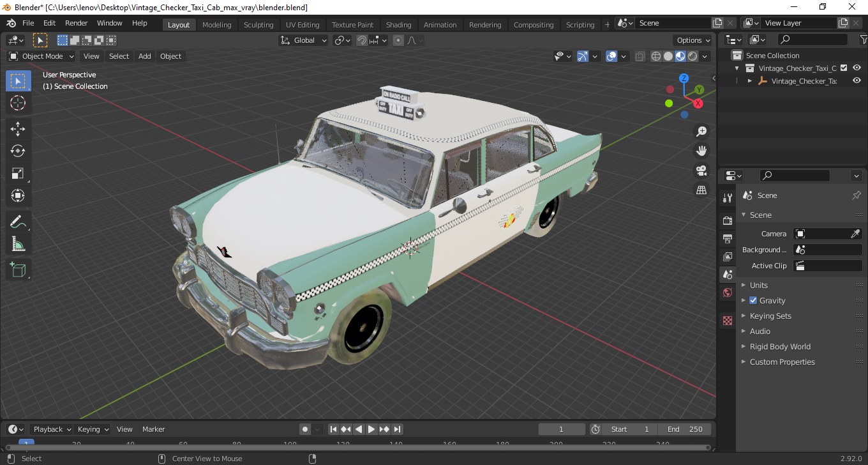Open the viewport shading options dropdown arrow

pyautogui.click(x=705, y=56)
